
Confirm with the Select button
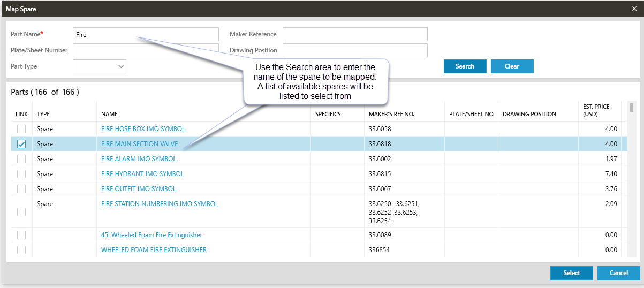pos(571,273)
